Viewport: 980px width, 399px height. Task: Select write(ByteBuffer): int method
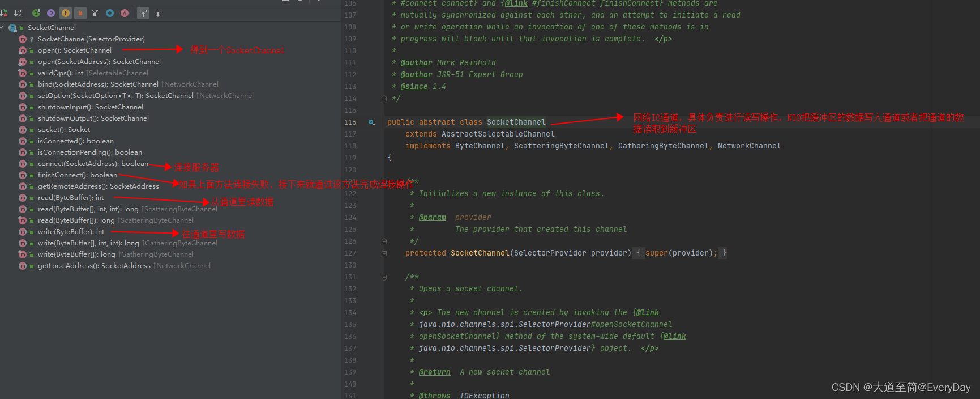pyautogui.click(x=71, y=231)
